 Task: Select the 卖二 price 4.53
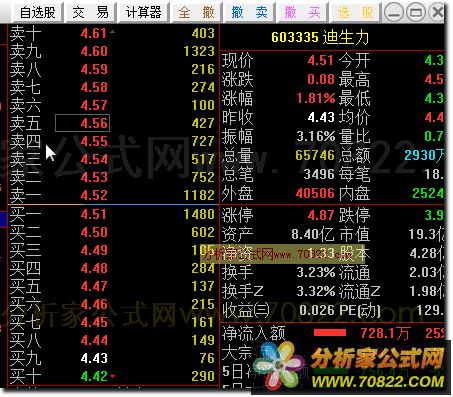point(94,177)
